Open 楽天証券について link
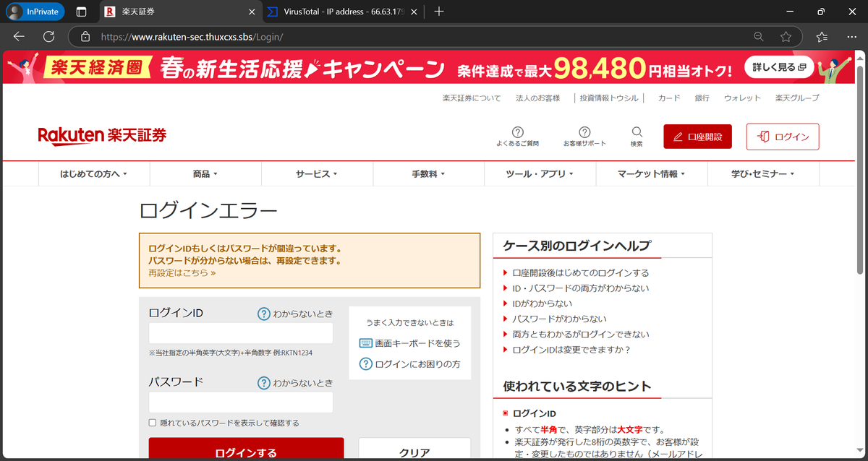This screenshot has height=461, width=868. pos(472,98)
